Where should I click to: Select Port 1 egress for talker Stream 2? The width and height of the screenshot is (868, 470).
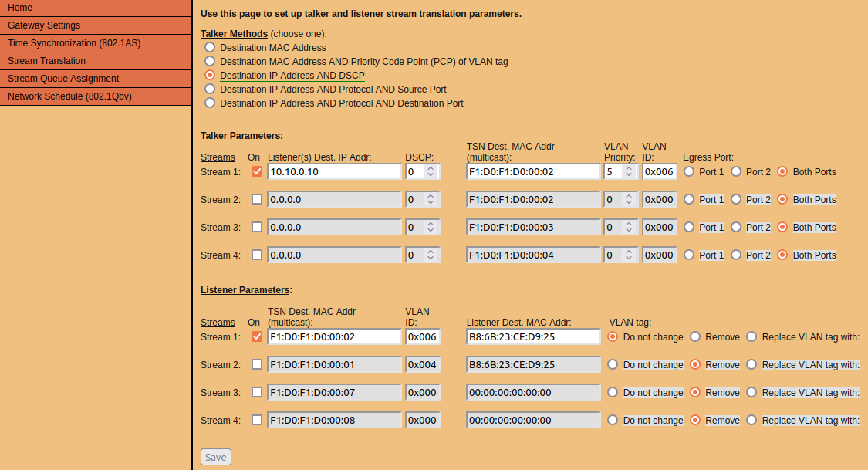689,199
